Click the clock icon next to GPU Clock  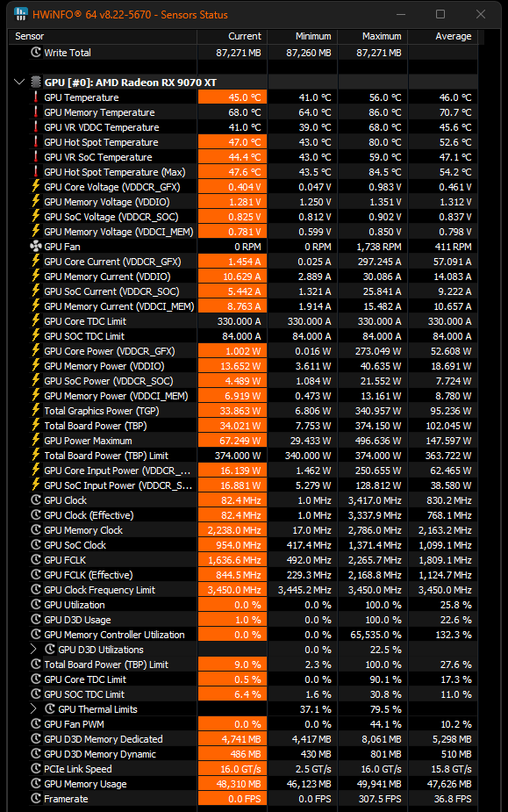(x=36, y=500)
